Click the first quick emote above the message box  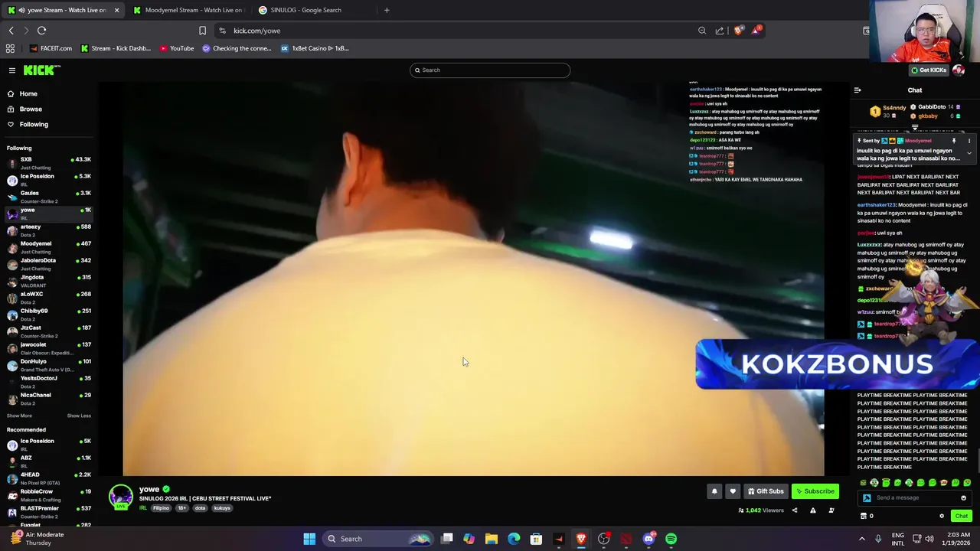click(863, 483)
